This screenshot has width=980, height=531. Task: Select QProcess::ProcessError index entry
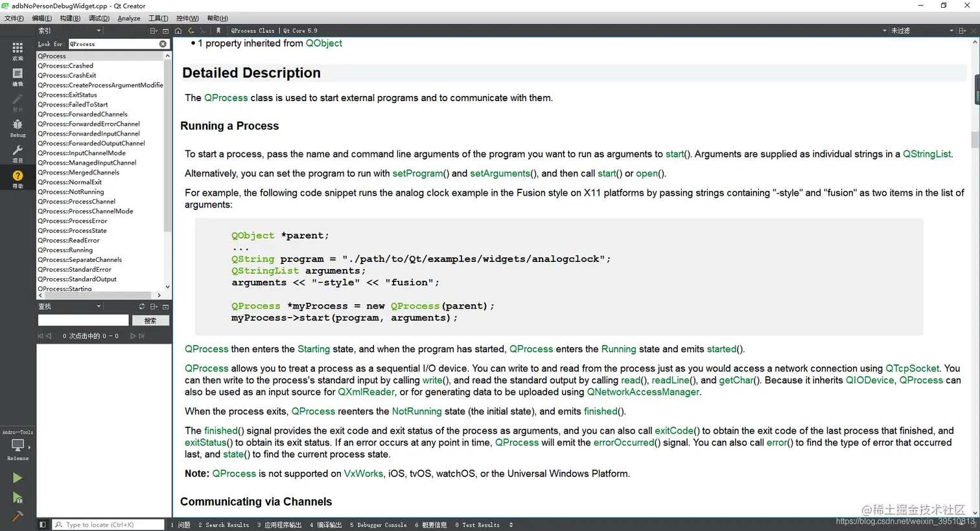pyautogui.click(x=73, y=221)
